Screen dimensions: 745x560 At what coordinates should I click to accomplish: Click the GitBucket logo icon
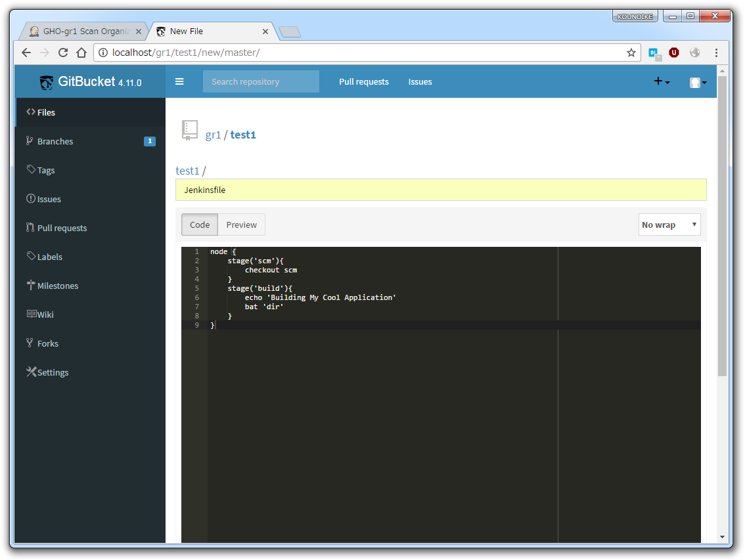[x=46, y=81]
